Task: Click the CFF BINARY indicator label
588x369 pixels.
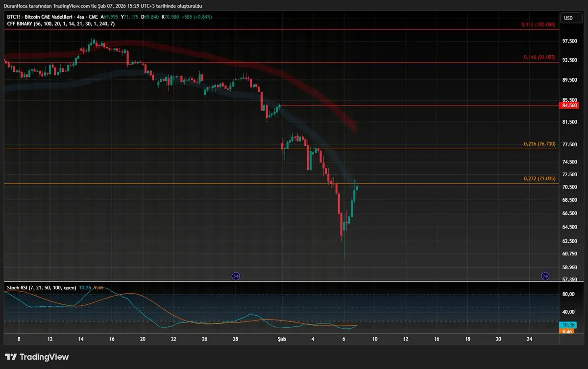Action: click(61, 23)
